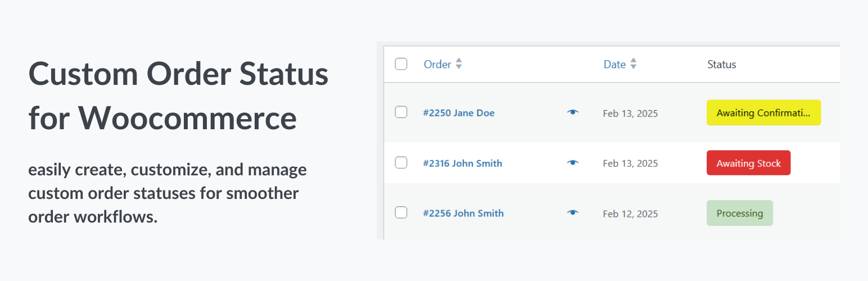The image size is (868, 281).
Task: Tick the select-all checkbox in the header
Action: click(x=401, y=64)
